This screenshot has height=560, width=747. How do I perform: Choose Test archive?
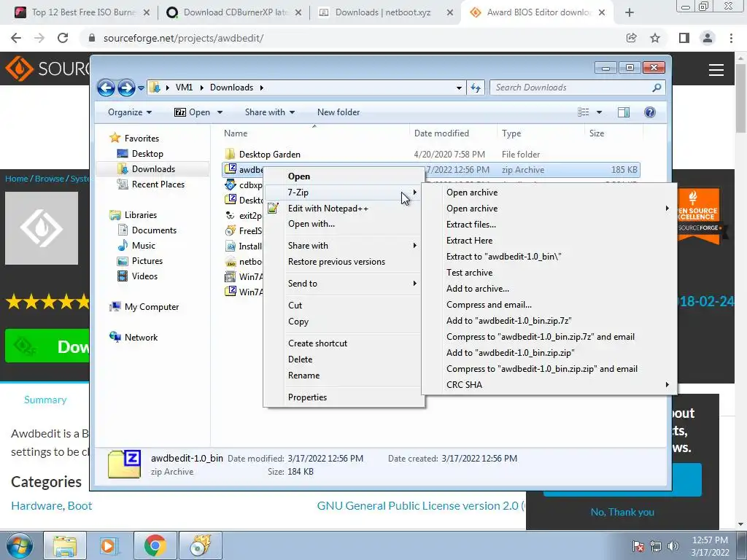549,273
